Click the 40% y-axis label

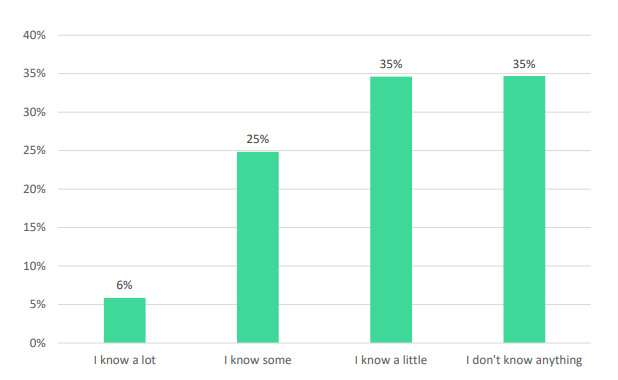(x=34, y=35)
